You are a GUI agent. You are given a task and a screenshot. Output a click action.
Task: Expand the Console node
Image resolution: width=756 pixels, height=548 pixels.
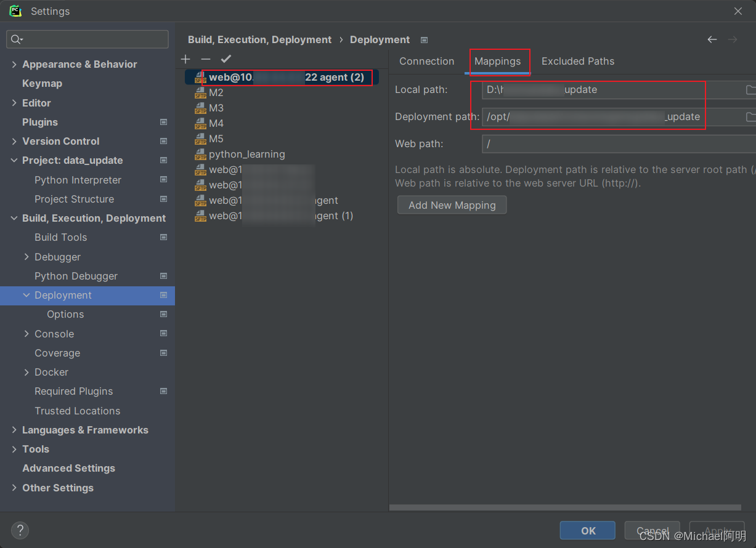(26, 334)
